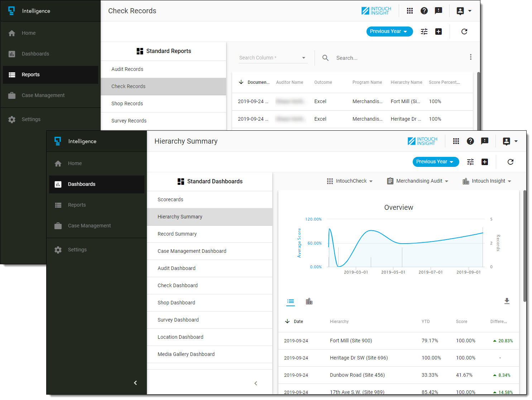The width and height of the screenshot is (532, 400).
Task: Open the Media Gallery Dashboard
Action: [186, 354]
